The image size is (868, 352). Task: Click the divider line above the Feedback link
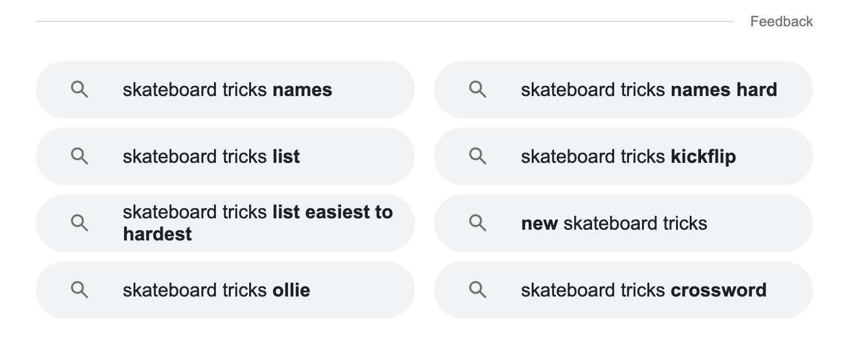coord(382,21)
